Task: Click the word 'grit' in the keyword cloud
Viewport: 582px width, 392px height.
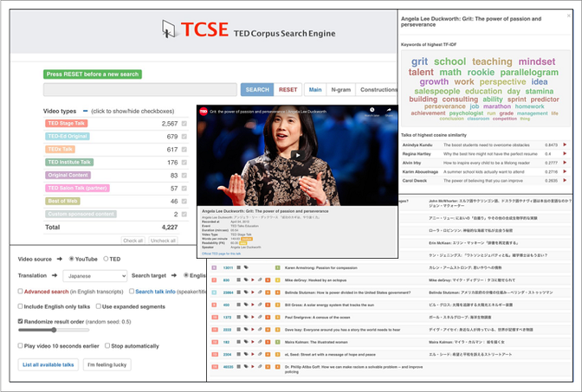Action: (x=419, y=61)
